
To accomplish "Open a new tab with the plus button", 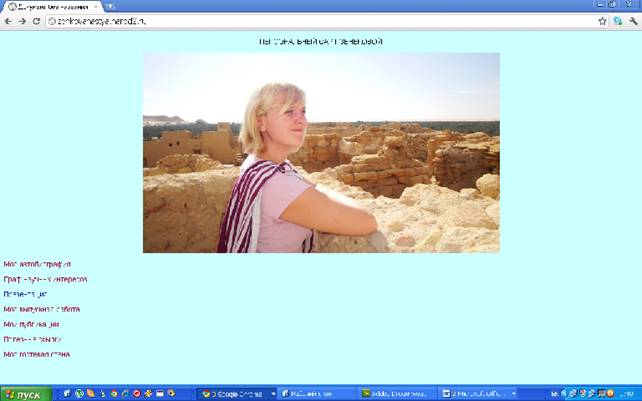I will point(111,6).
